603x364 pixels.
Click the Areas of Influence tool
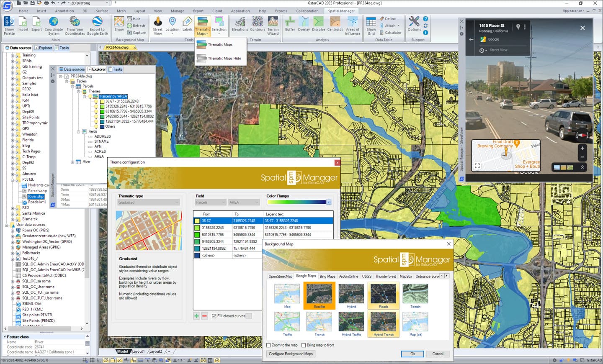click(353, 26)
